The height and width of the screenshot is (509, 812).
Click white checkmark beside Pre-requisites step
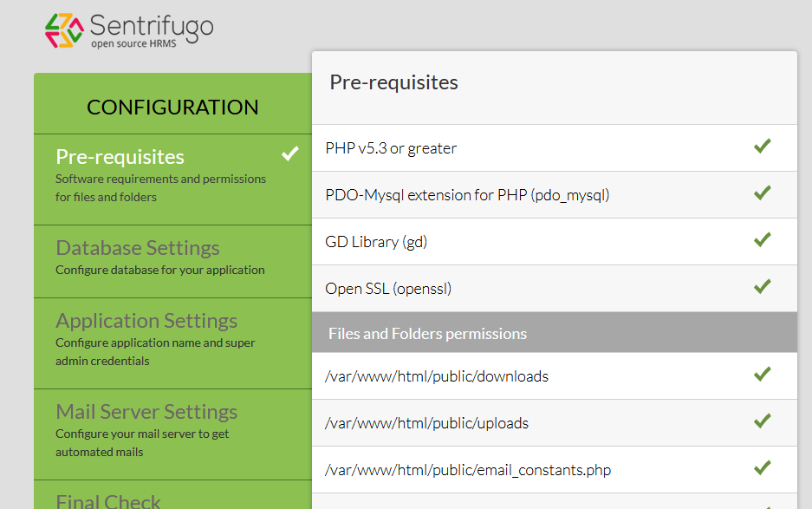coord(290,154)
